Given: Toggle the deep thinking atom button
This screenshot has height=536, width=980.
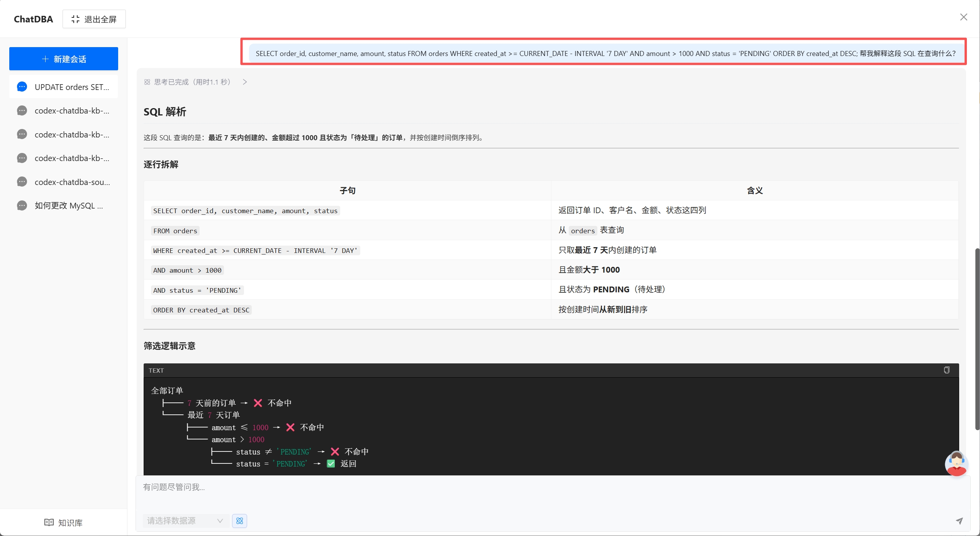Looking at the screenshot, I should point(239,521).
